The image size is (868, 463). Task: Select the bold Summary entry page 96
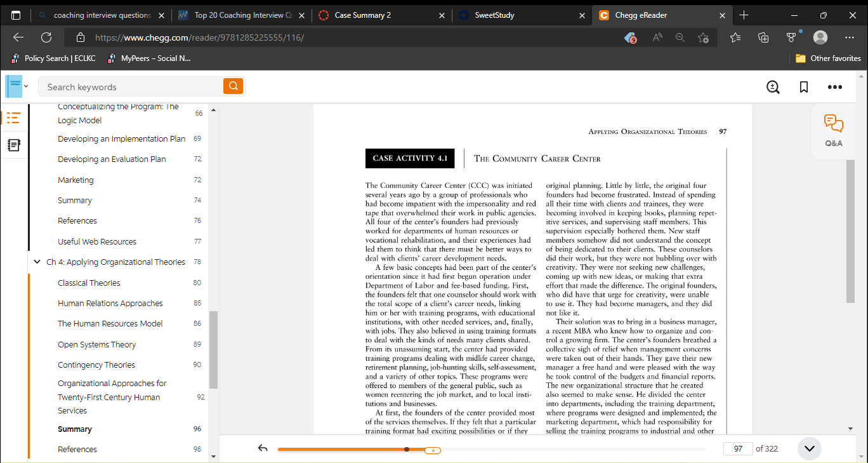pyautogui.click(x=75, y=429)
